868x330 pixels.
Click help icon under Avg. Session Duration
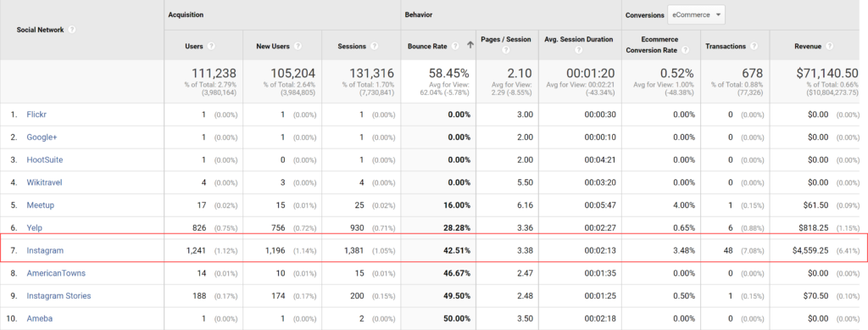578,50
